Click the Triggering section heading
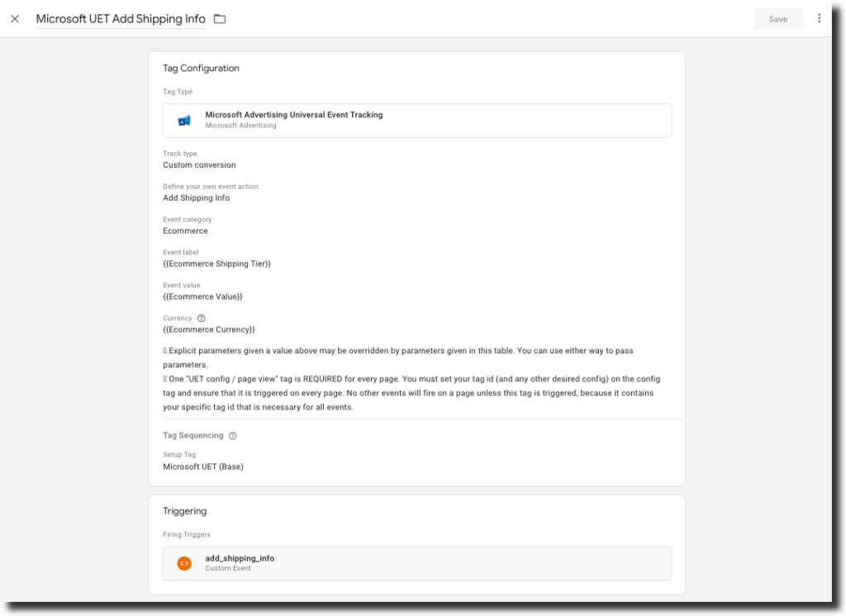The width and height of the screenshot is (846, 616). tap(184, 511)
